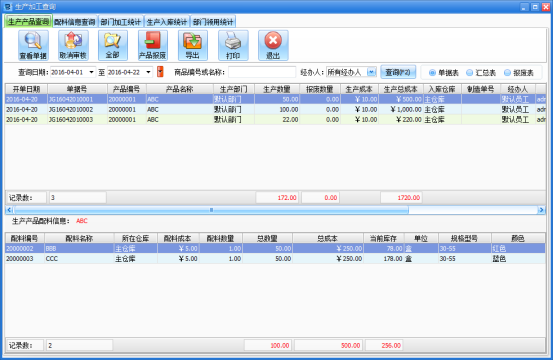Click the horizontal scrollbar right arrow
Image resolution: width=553 pixels, height=360 pixels.
(541, 210)
